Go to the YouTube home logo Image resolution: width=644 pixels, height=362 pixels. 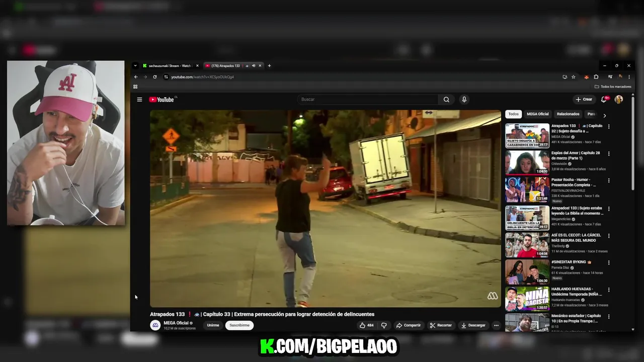[162, 100]
